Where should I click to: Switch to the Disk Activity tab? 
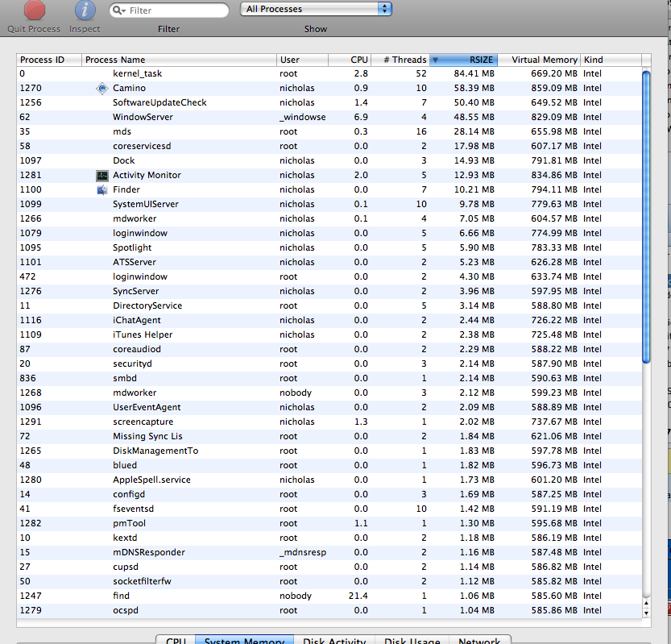[334, 640]
